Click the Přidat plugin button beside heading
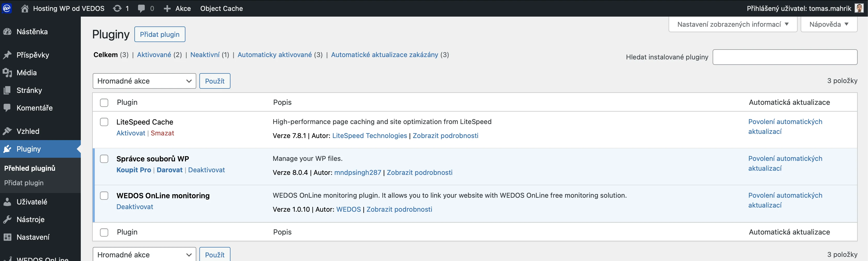The image size is (868, 261). click(160, 35)
